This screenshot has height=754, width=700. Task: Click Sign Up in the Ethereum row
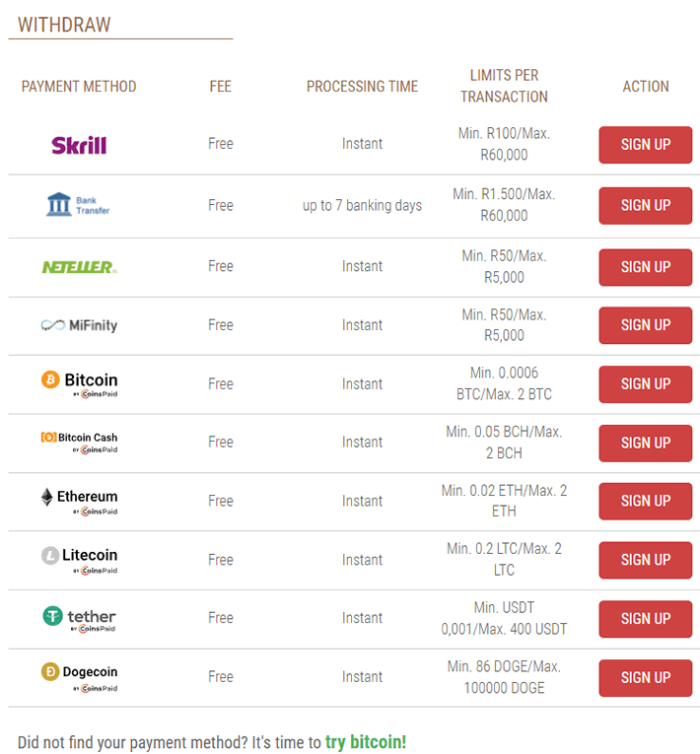[x=645, y=502]
